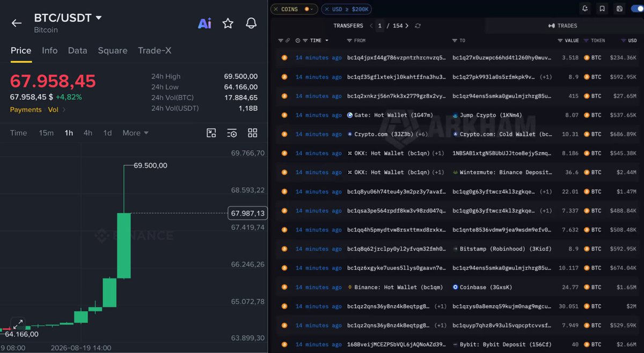Toggle the blue switch in Arkham's top bar
The height and width of the screenshot is (353, 644).
click(x=637, y=9)
